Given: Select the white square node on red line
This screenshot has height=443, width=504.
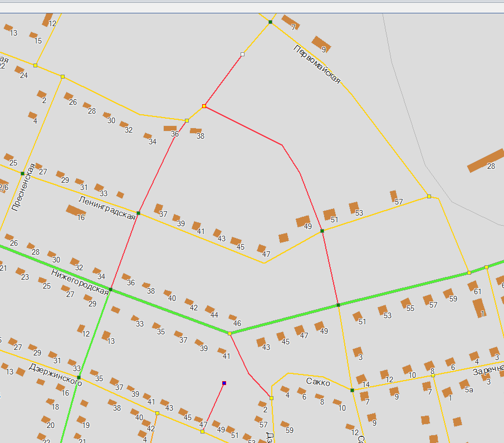Looking at the screenshot, I should (242, 55).
